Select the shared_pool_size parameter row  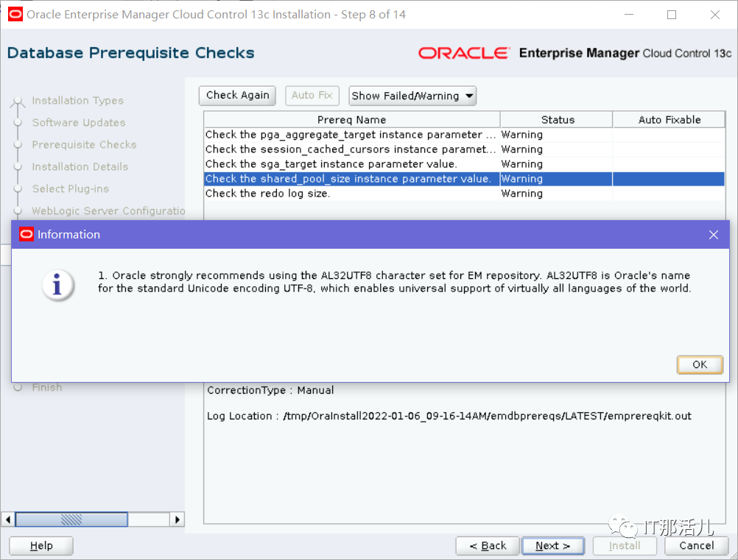(x=464, y=179)
